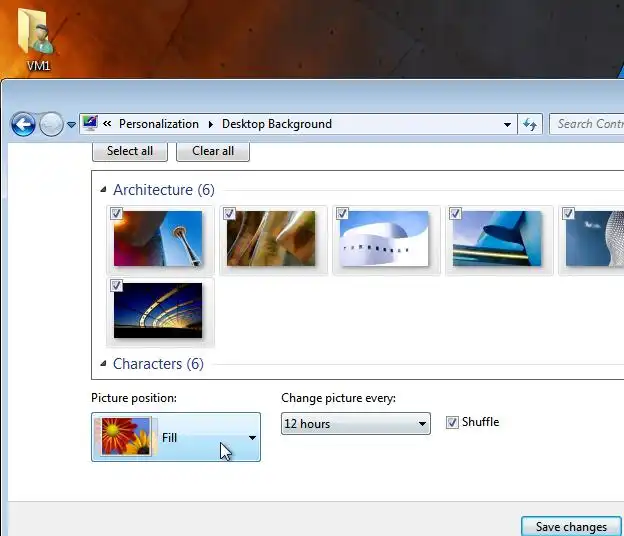This screenshot has width=624, height=536.
Task: Open recent pages dropdown beside Forward button
Action: [x=71, y=125]
